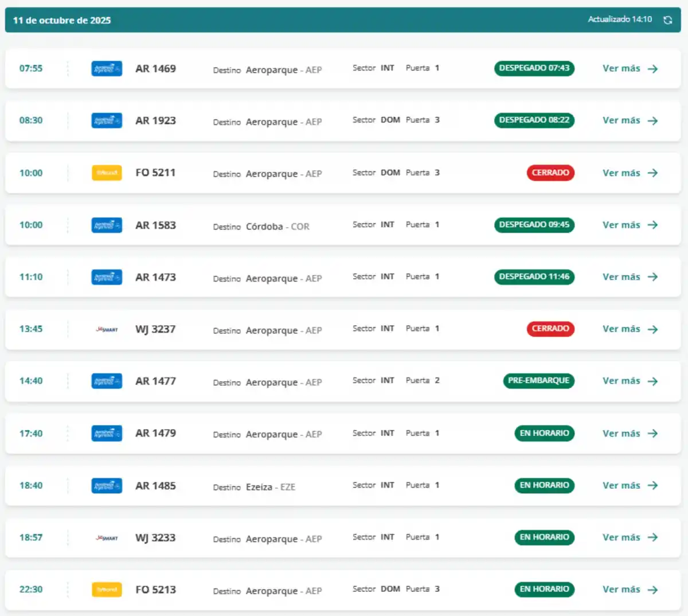This screenshot has height=616, width=688.
Task: Click the destination Ezeiza - EZE
Action: click(x=271, y=487)
